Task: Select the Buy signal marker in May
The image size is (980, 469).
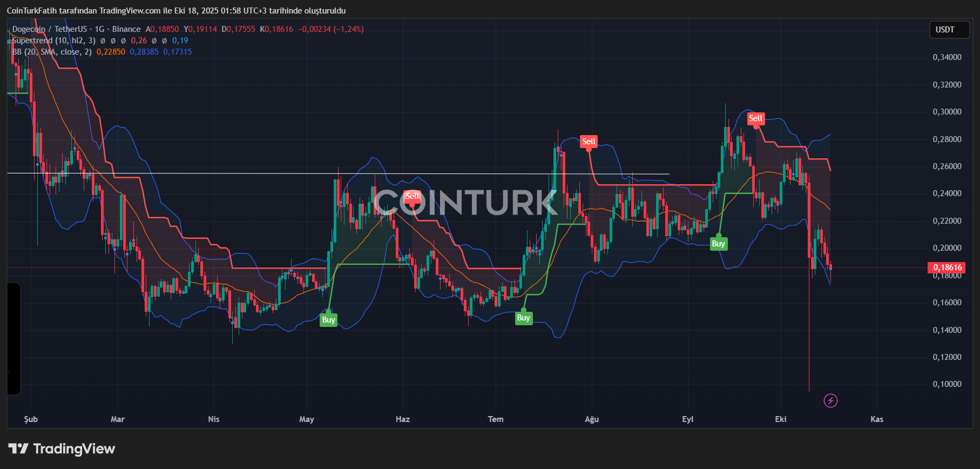Action: pyautogui.click(x=328, y=320)
